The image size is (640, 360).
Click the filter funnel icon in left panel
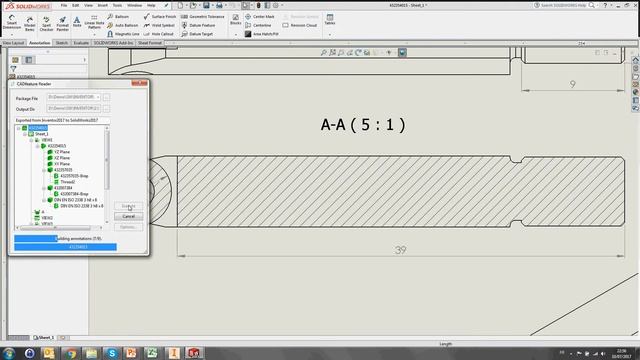click(x=13, y=69)
